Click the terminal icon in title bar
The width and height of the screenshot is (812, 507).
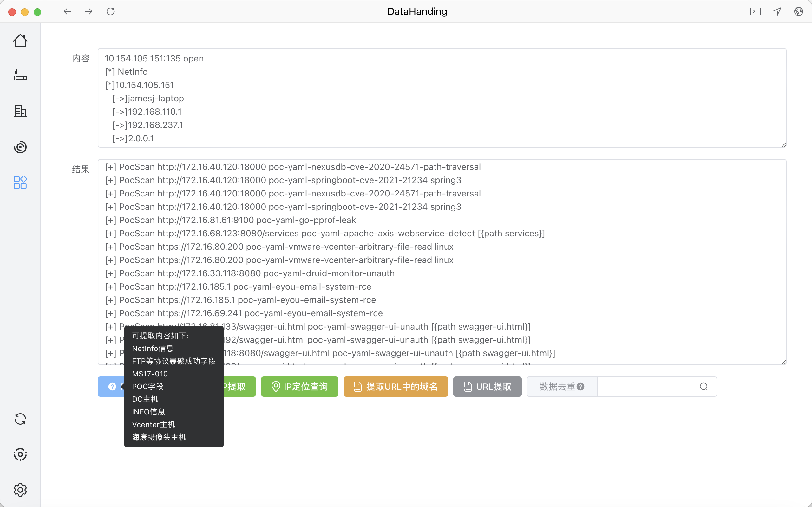755,12
